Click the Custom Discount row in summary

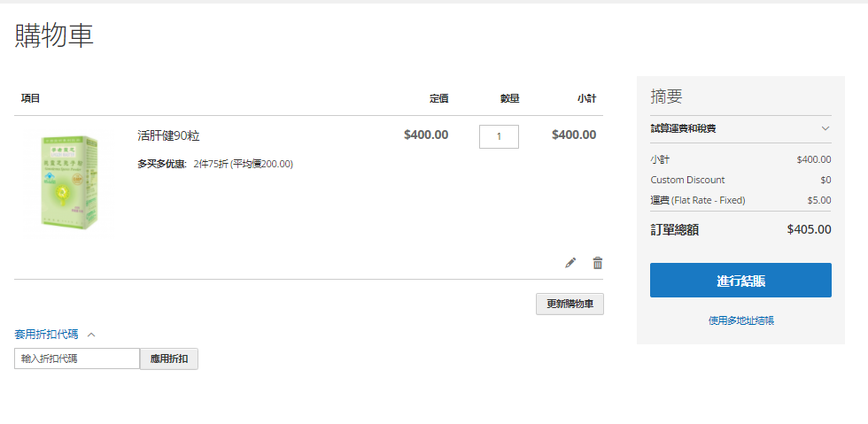[740, 180]
